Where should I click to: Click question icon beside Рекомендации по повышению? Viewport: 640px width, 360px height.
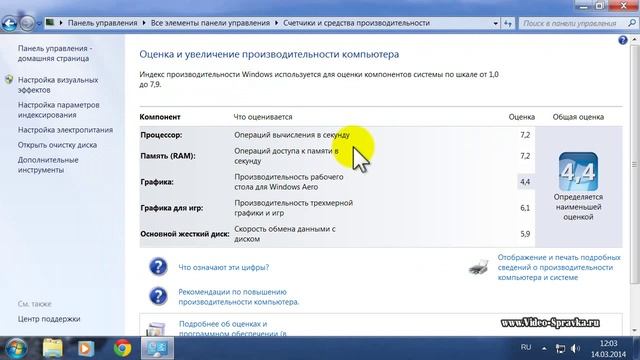pyautogui.click(x=158, y=296)
